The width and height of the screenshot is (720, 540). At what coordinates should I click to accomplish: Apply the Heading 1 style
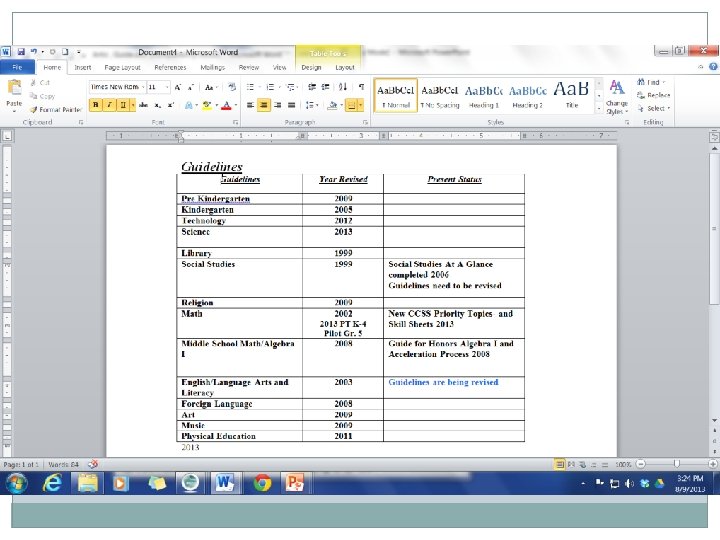coord(484,96)
